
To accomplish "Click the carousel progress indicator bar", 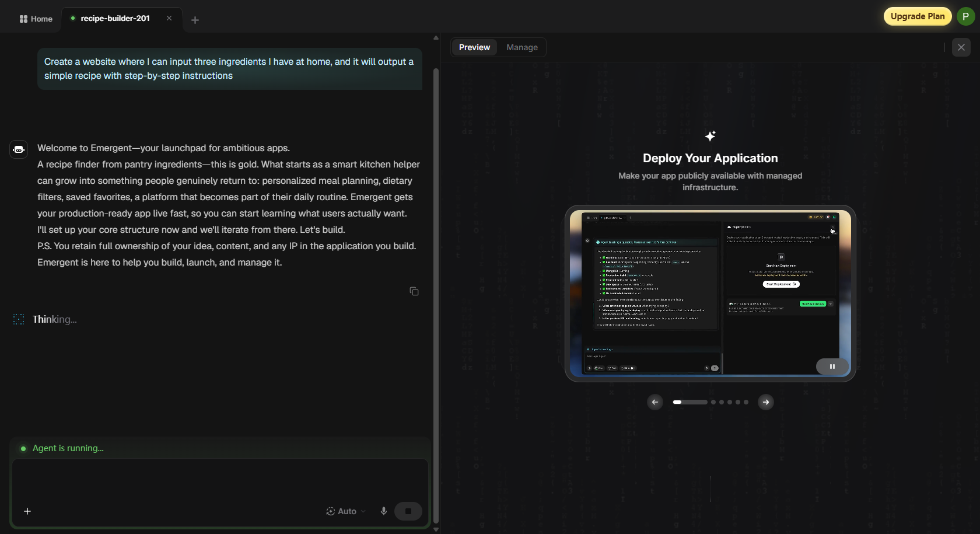I will point(690,402).
